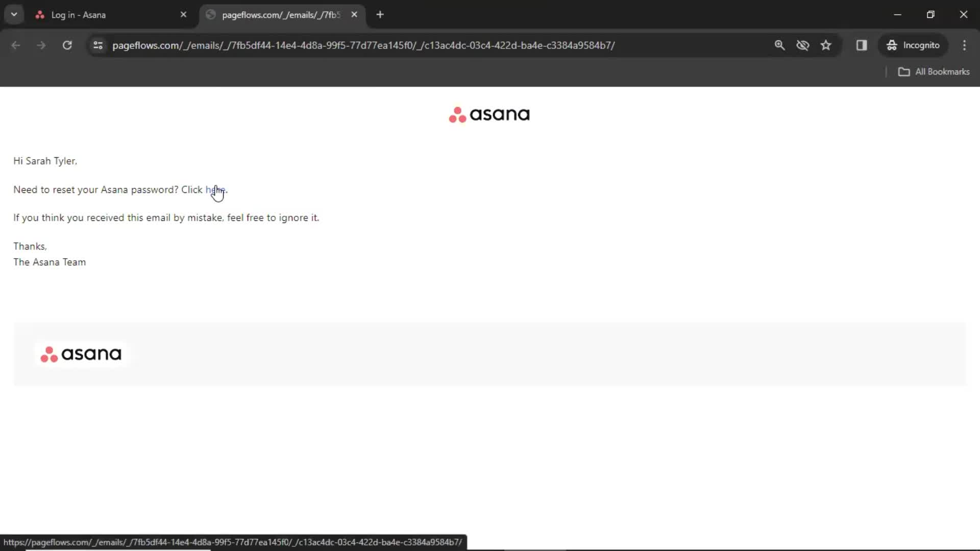Click the 'here' password reset link
Viewport: 980px width, 551px height.
pos(215,189)
